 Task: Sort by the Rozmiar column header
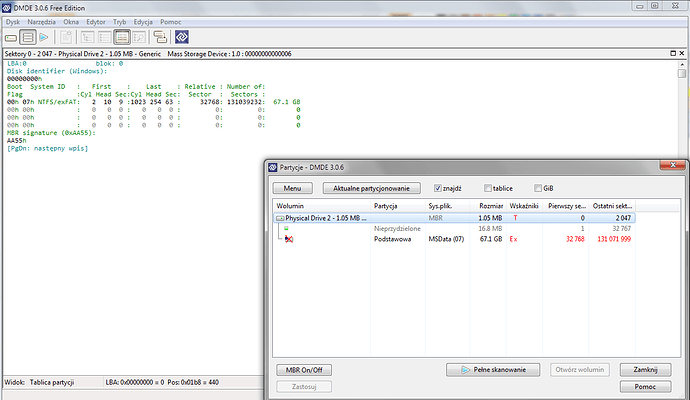point(487,206)
